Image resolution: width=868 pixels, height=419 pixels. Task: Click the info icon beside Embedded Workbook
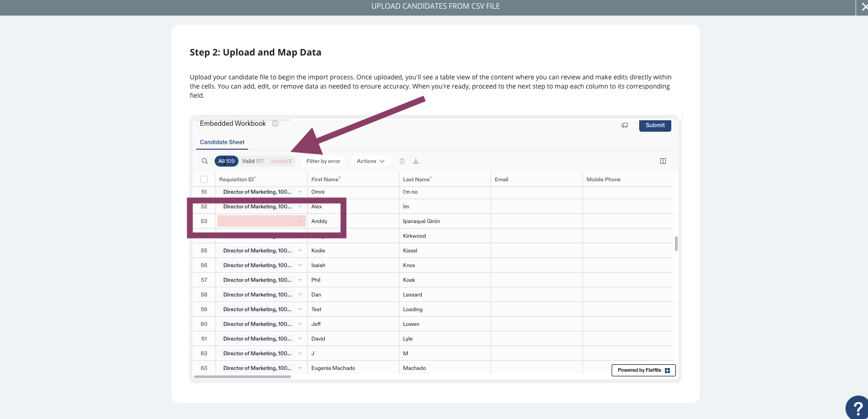(275, 123)
